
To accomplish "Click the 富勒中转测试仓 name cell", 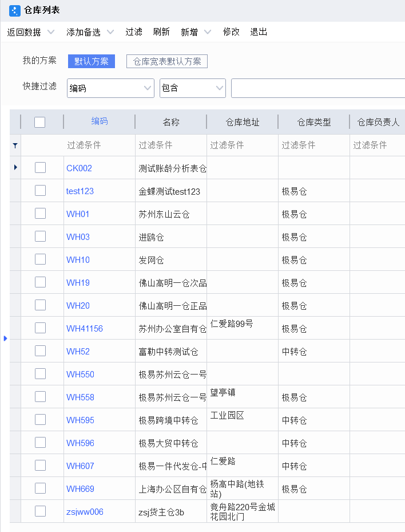I will [171, 352].
